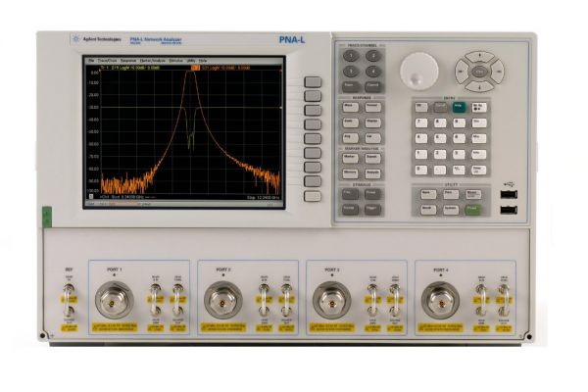Turn the large rotary knob
The image size is (588, 392).
421,69
